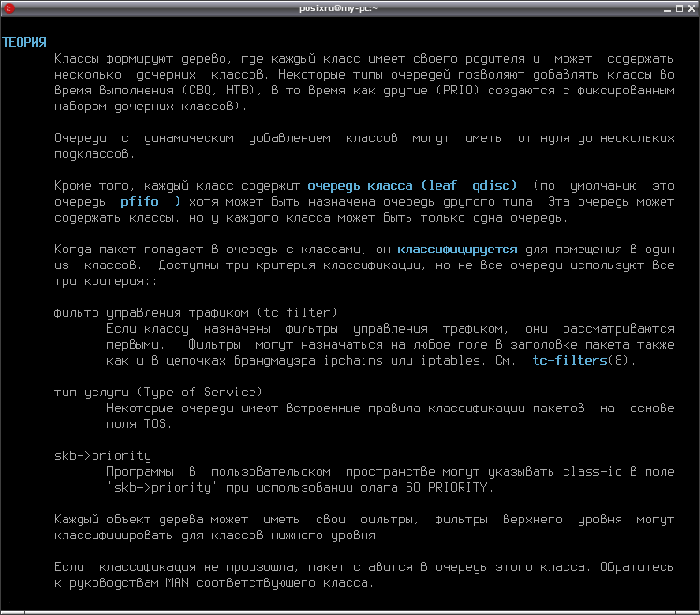The height and width of the screenshot is (615, 700).
Task: Click 'набором дочерних классов).' line
Action: [x=150, y=107]
